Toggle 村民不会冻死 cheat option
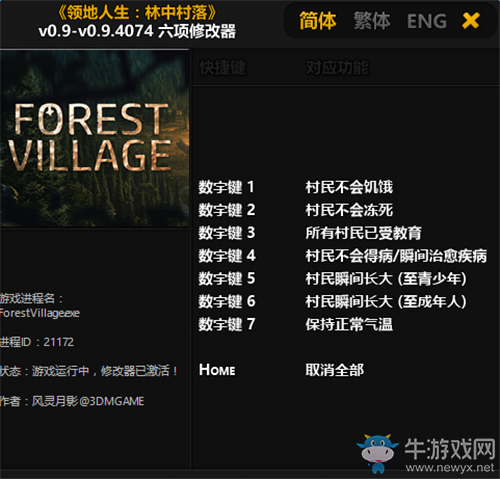The image size is (500, 479). click(349, 210)
